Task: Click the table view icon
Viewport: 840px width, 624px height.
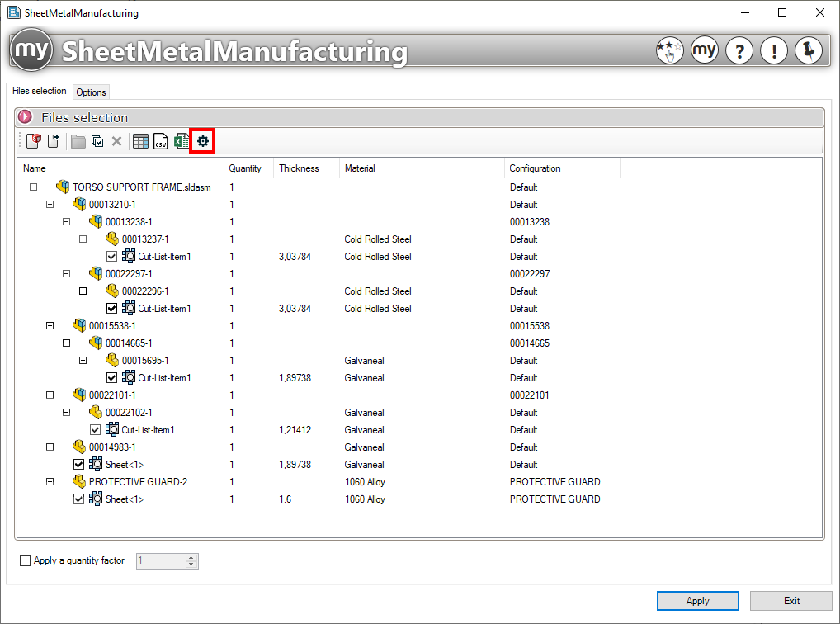Action: point(140,140)
